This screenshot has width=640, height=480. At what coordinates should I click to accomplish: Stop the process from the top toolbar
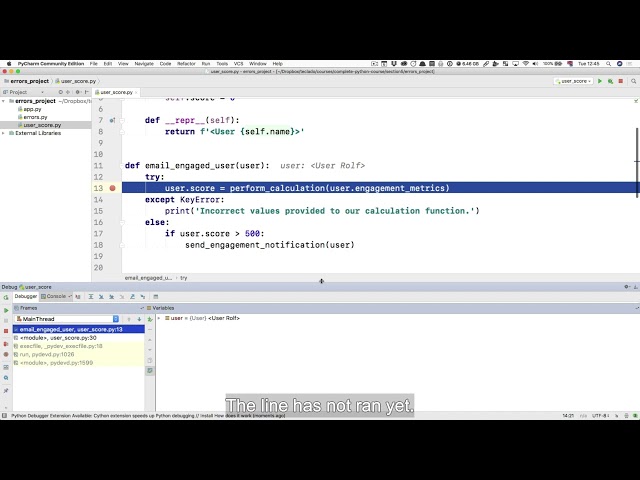(621, 81)
